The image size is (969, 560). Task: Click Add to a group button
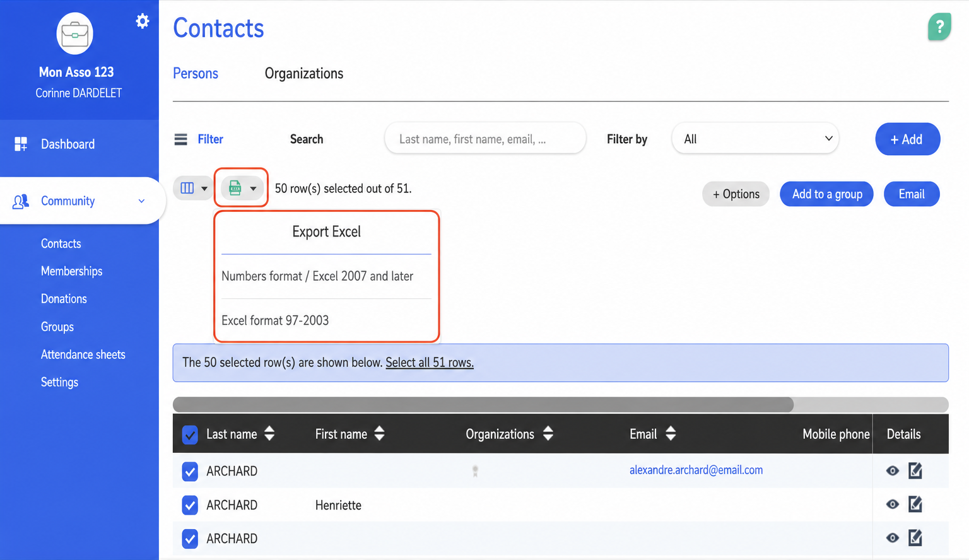point(826,194)
